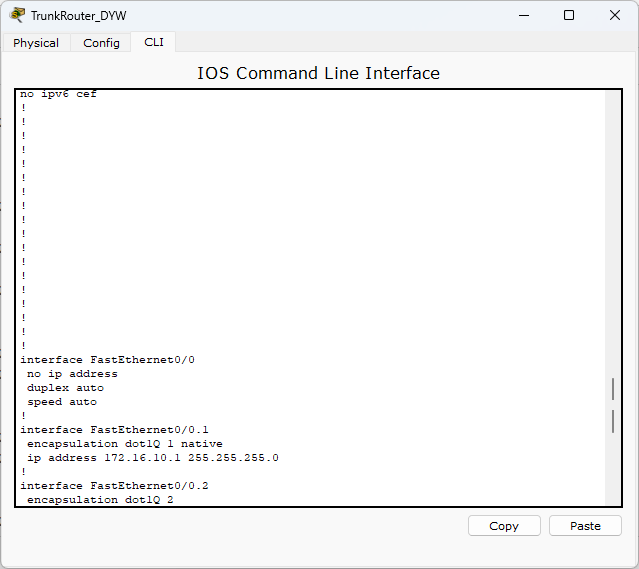Click the scrollbar track above the thumb
The image size is (639, 569).
(x=613, y=232)
